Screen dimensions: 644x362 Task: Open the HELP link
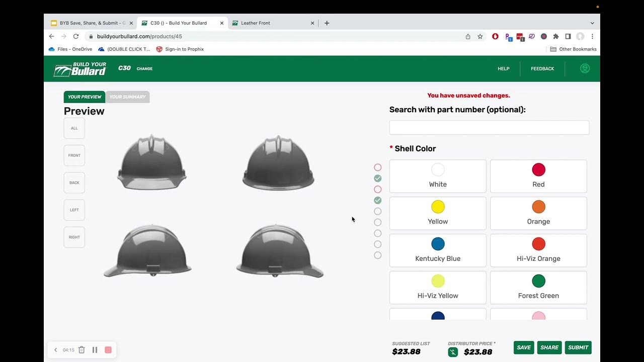(504, 69)
